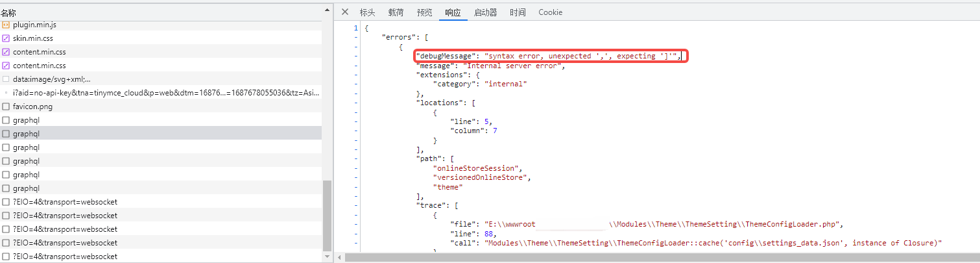
Task: Switch to the 预览 tab
Action: 424,12
